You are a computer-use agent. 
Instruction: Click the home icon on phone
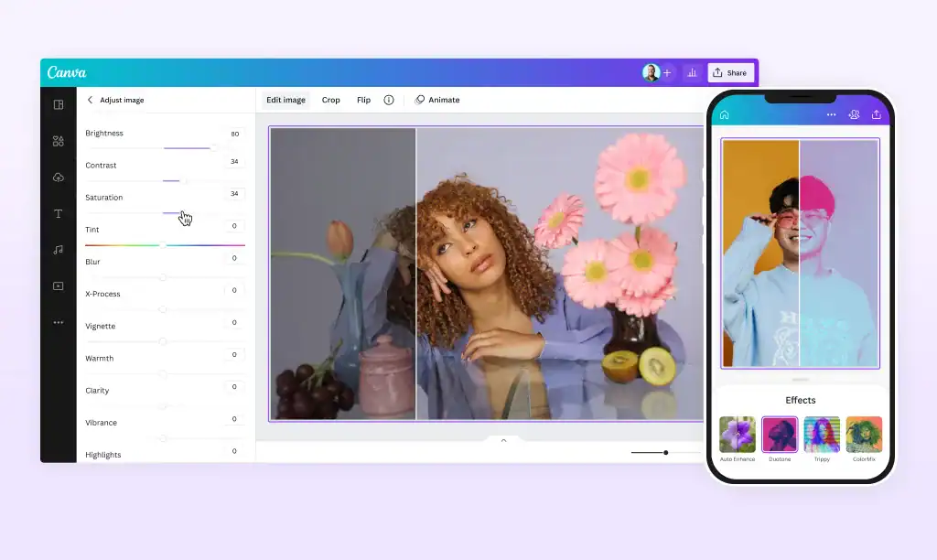pyautogui.click(x=725, y=114)
